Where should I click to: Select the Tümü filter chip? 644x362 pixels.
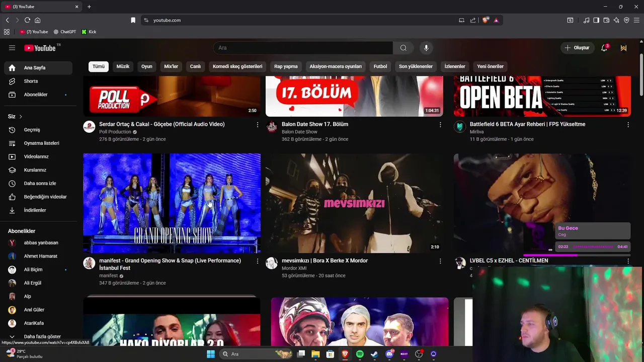click(99, 66)
